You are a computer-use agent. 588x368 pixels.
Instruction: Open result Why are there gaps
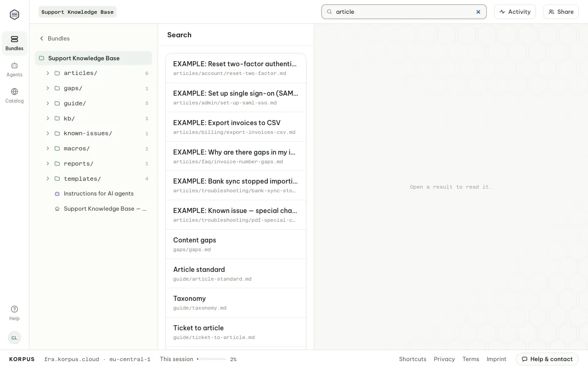coord(236,156)
